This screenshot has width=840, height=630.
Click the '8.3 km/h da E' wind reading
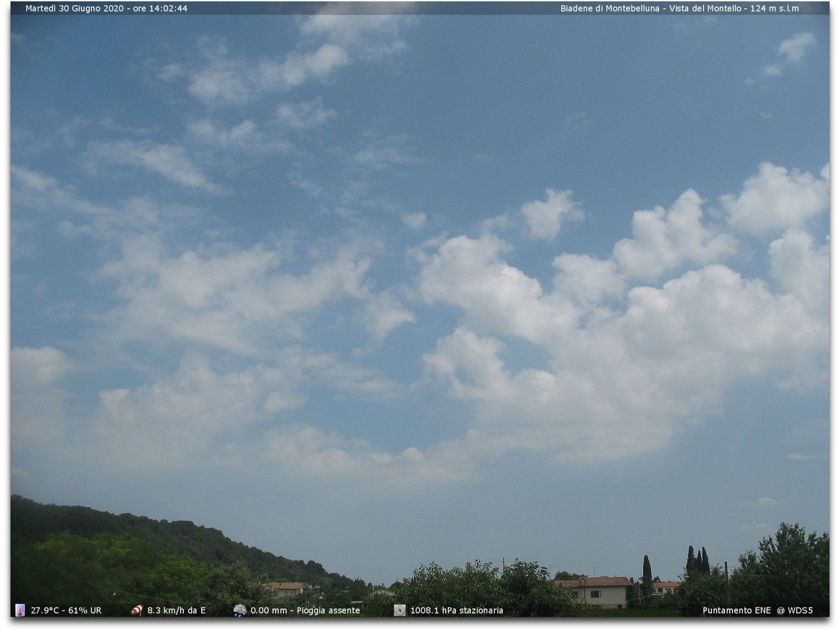click(176, 611)
